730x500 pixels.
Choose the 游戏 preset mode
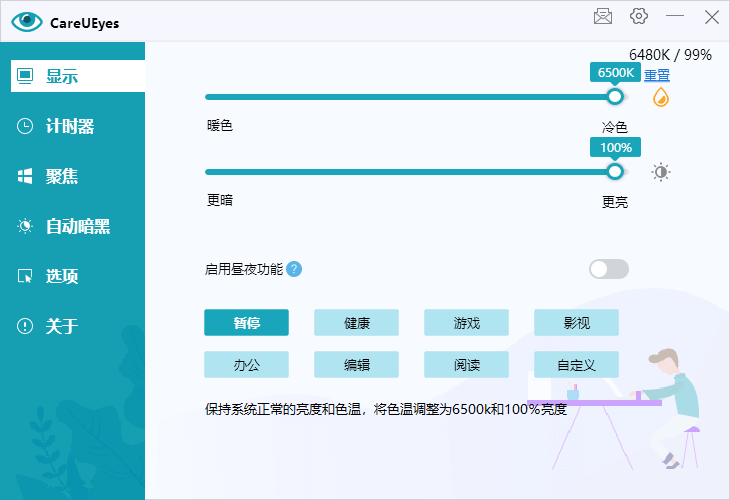tap(466, 323)
